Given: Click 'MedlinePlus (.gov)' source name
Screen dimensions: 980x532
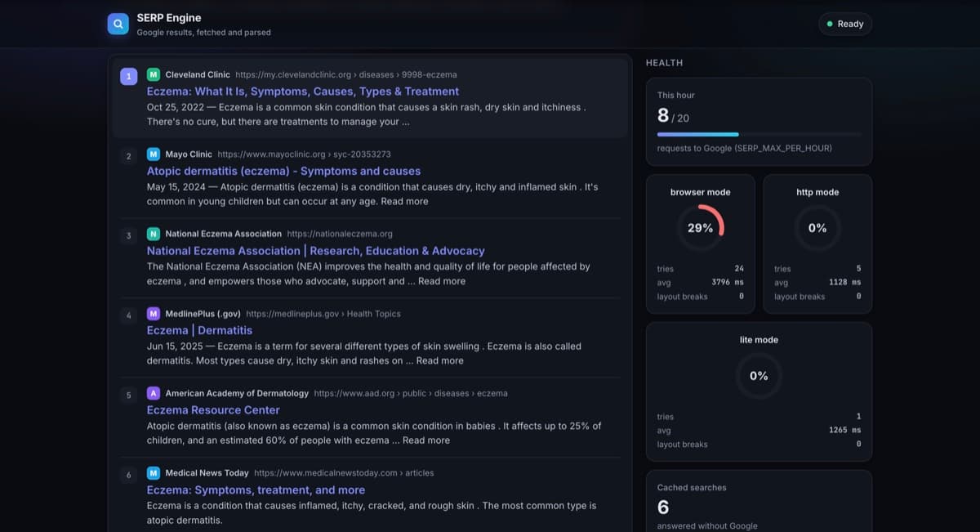Looking at the screenshot, I should [203, 314].
